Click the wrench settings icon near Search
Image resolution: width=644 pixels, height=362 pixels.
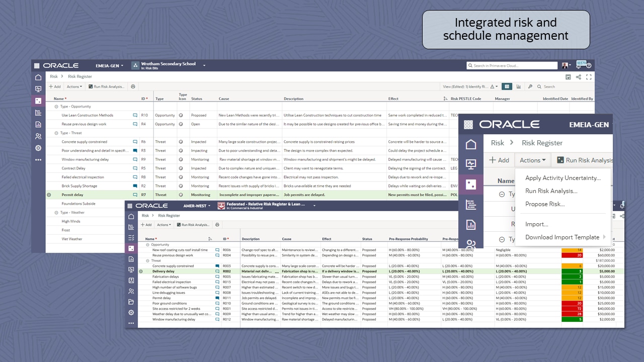tap(530, 86)
